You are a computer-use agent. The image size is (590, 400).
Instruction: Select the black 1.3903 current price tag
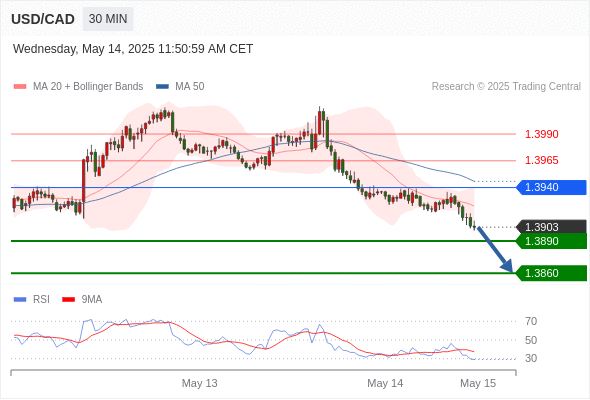[551, 227]
